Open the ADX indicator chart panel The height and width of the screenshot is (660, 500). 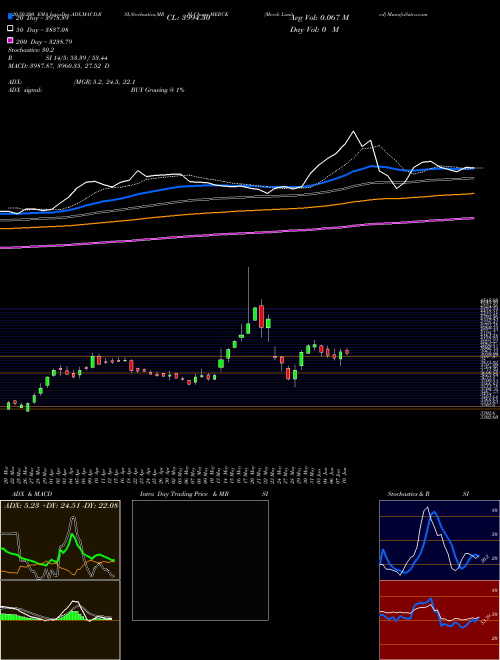60,540
